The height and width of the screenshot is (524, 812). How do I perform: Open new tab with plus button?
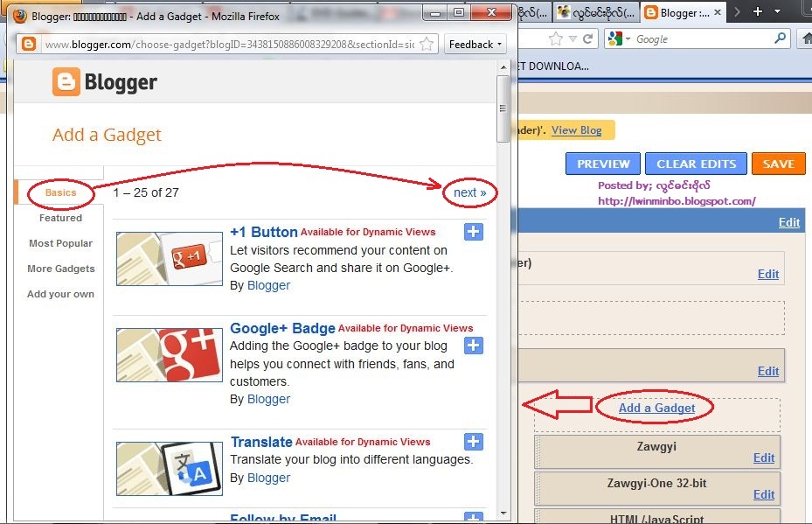tap(758, 11)
